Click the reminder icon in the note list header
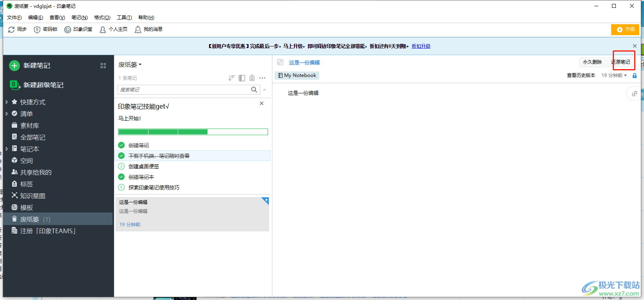 (x=252, y=78)
